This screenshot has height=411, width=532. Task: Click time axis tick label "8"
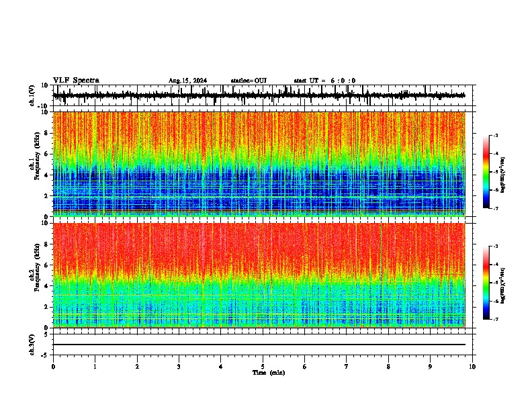(388, 367)
